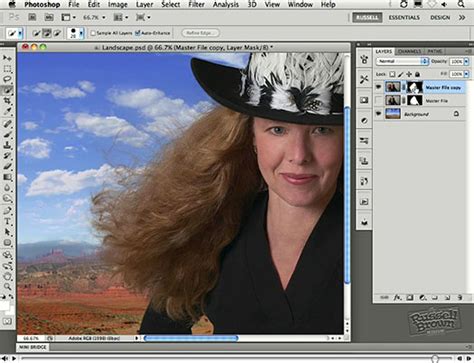Choose Subtract from Selection brush mode
The height and width of the screenshot is (363, 474).
[57, 33]
